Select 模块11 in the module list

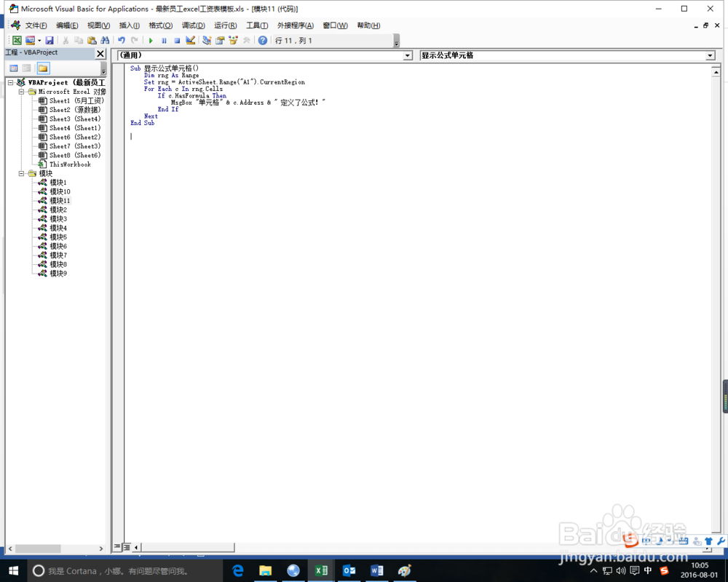[x=55, y=201]
